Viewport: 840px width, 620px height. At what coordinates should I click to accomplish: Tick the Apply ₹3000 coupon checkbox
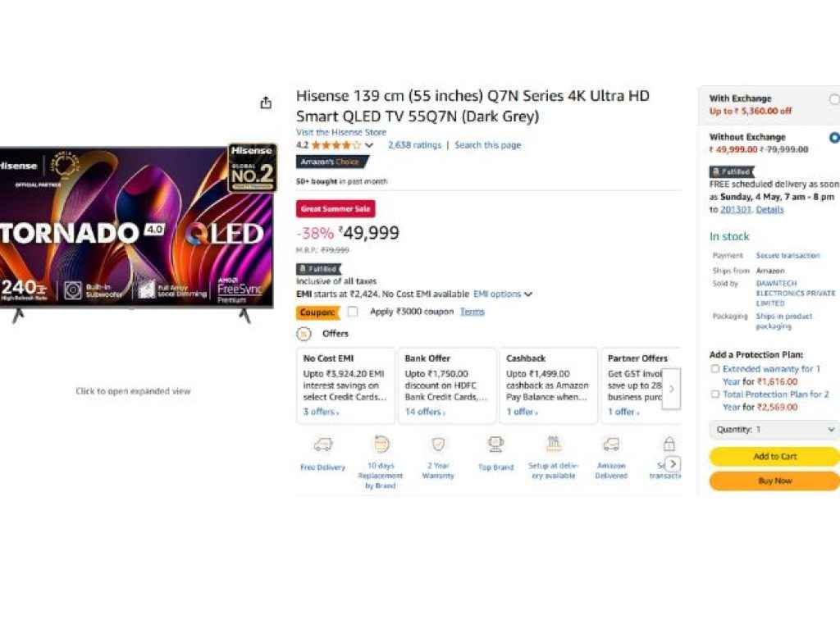353,312
